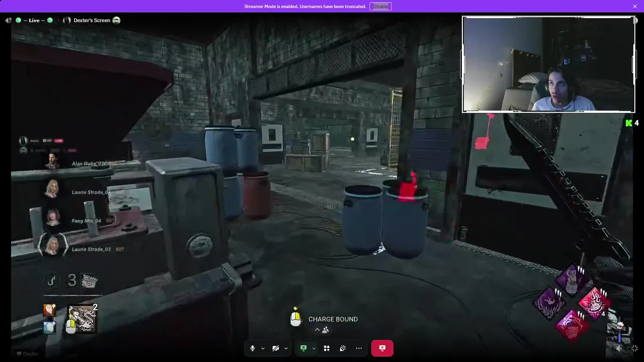
Task: Click the viewer avatar after Dexter's Screen
Action: (116, 21)
